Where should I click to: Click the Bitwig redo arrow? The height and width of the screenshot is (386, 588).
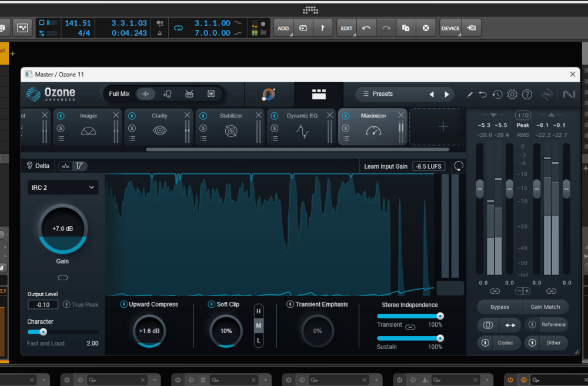(x=386, y=28)
